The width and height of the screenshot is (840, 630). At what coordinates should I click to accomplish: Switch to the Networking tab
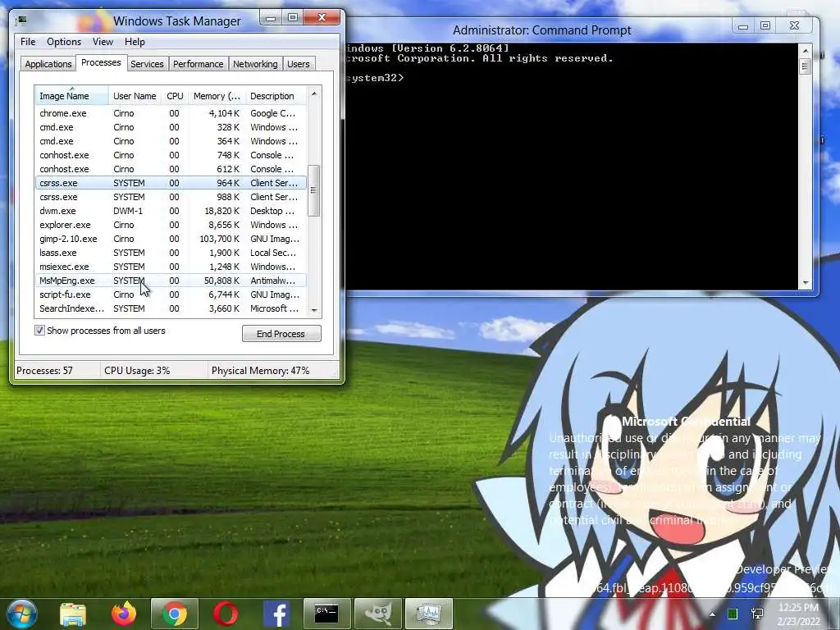click(x=255, y=64)
